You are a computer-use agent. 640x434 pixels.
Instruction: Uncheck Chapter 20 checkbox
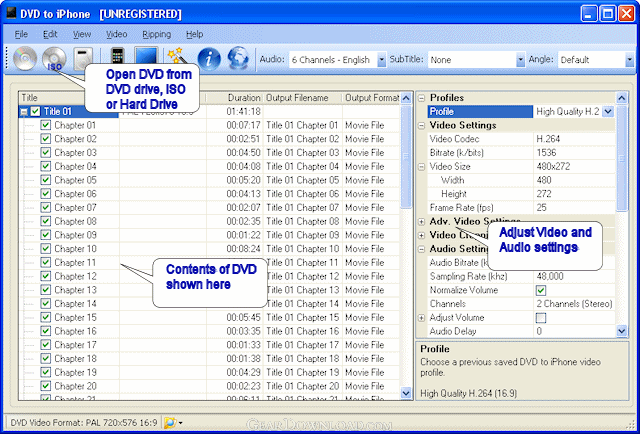click(x=45, y=386)
